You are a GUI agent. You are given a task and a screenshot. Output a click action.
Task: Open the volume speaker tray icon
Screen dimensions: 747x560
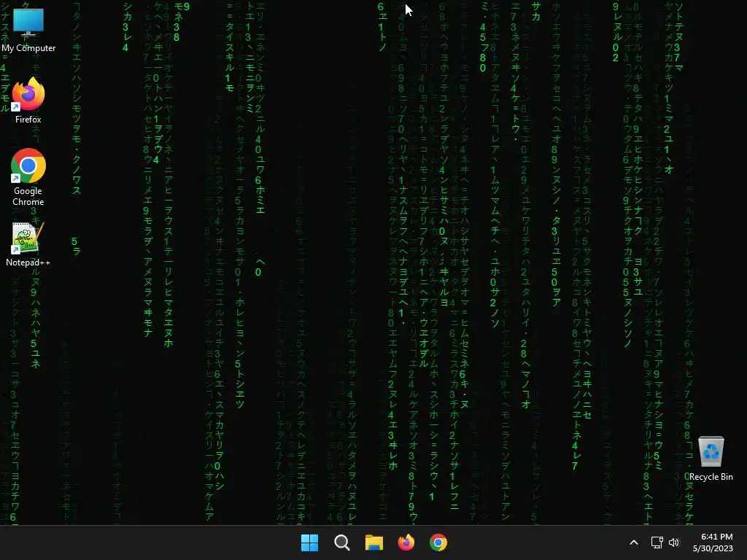[673, 542]
